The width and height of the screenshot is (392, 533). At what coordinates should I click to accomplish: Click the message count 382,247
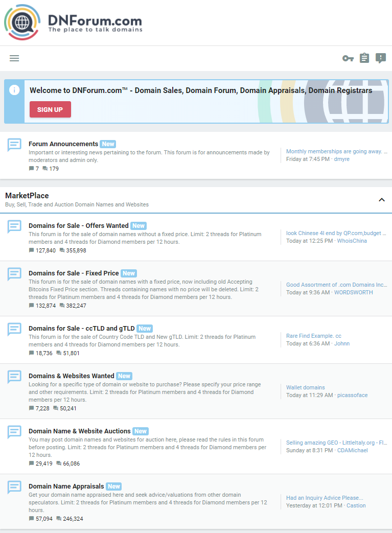point(76,306)
